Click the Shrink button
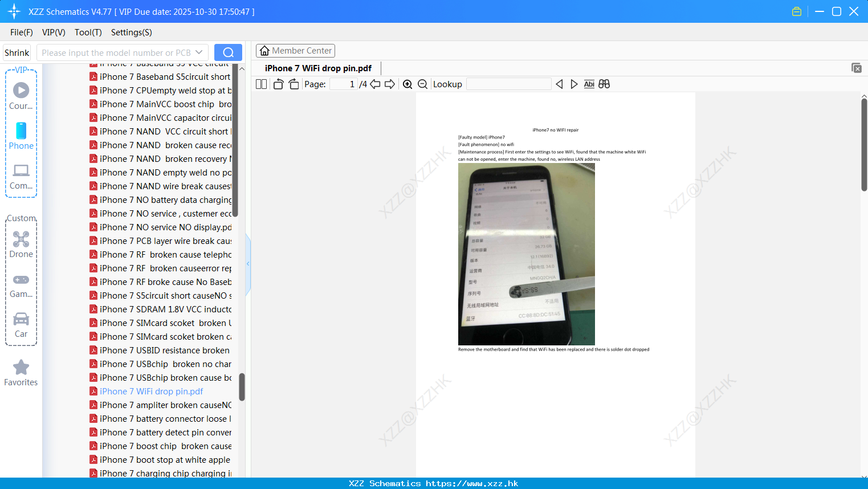868x489 pixels. pos(17,52)
